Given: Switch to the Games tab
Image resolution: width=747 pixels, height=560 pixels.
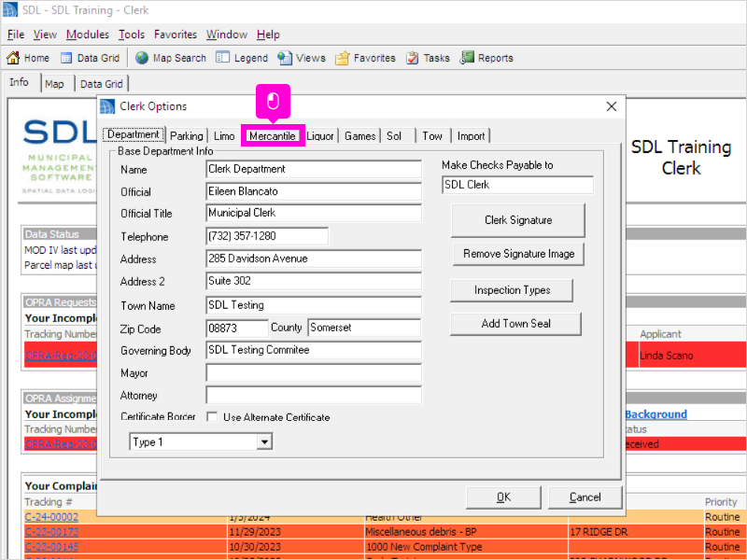Looking at the screenshot, I should [x=359, y=136].
